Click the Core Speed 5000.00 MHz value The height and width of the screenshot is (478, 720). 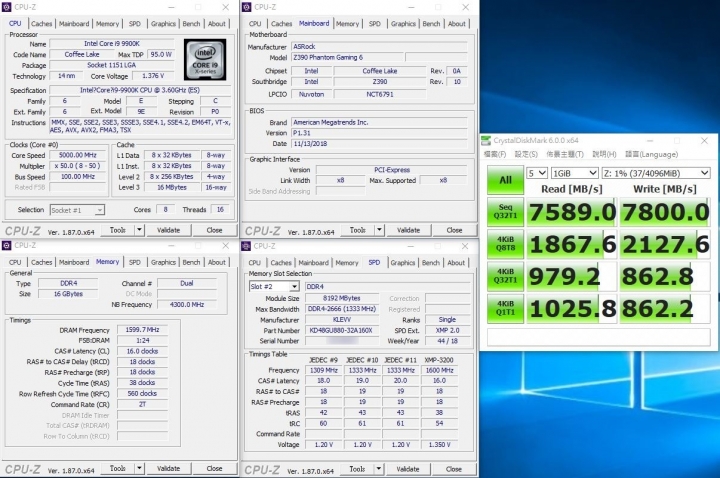click(78, 155)
